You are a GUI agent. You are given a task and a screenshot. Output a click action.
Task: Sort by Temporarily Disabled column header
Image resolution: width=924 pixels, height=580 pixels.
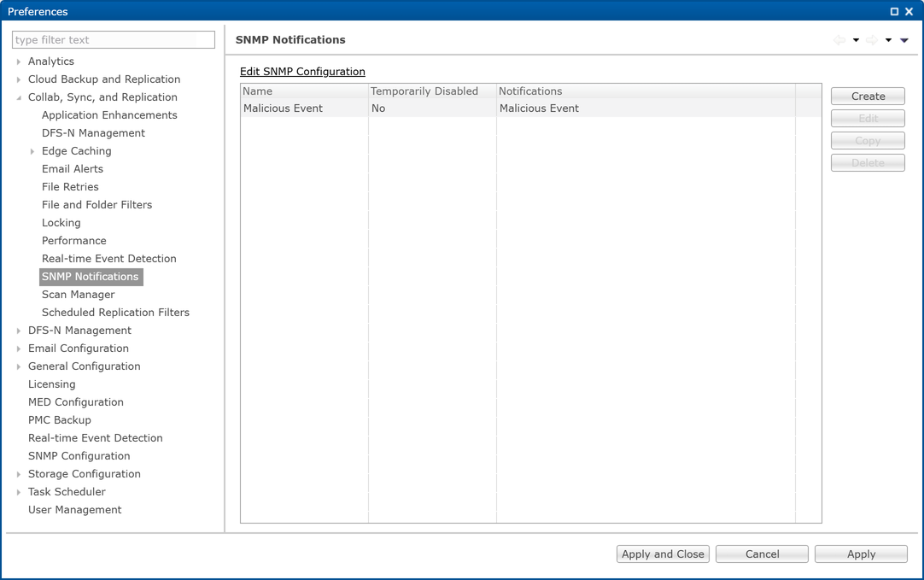pos(432,91)
